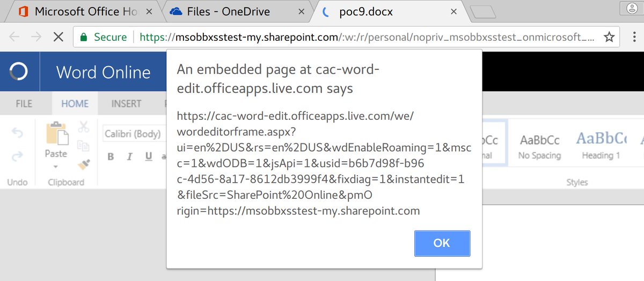Bookmark page with star icon
The height and width of the screenshot is (281, 644).
609,37
